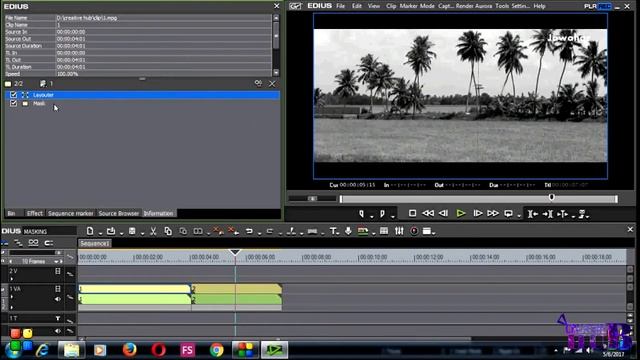Click the Ripple Delete icon
Image resolution: width=640 pixels, height=360 pixels.
233,231
